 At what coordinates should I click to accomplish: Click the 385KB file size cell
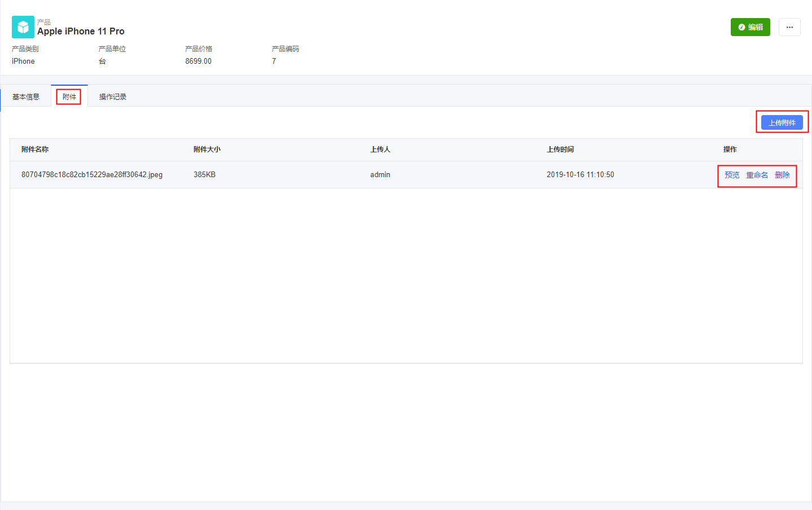(204, 175)
